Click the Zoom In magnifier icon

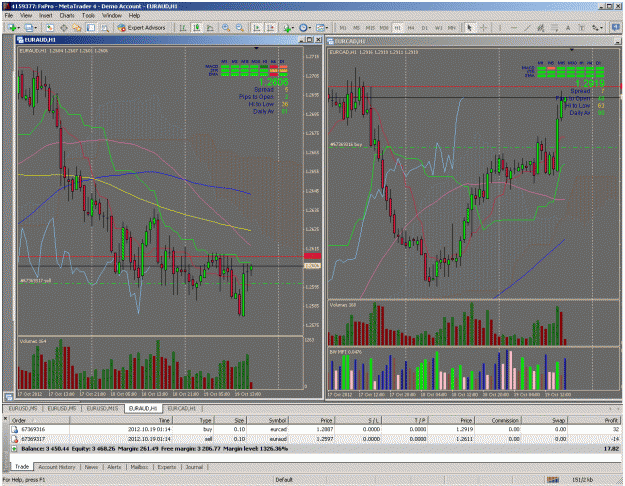(226, 28)
